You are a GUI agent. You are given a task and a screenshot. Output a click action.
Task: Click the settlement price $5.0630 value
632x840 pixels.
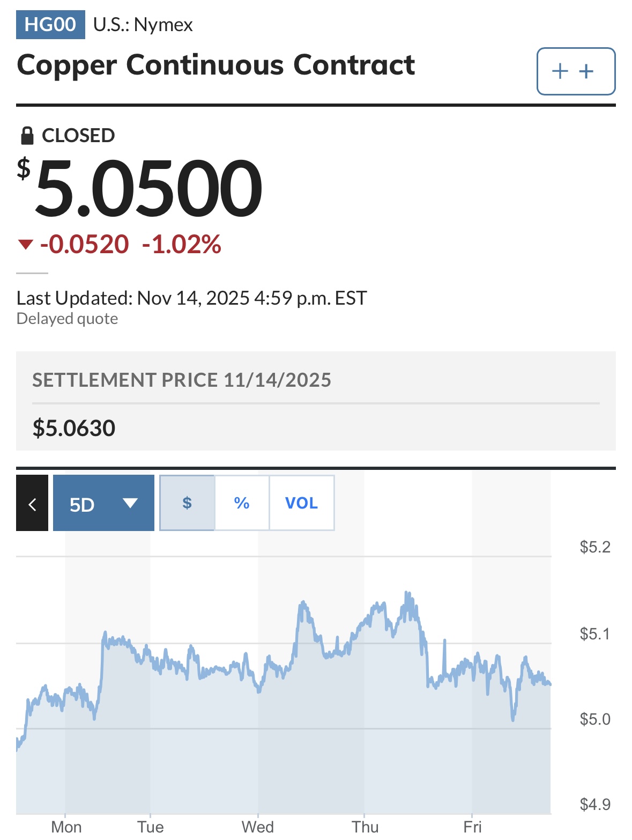[74, 428]
